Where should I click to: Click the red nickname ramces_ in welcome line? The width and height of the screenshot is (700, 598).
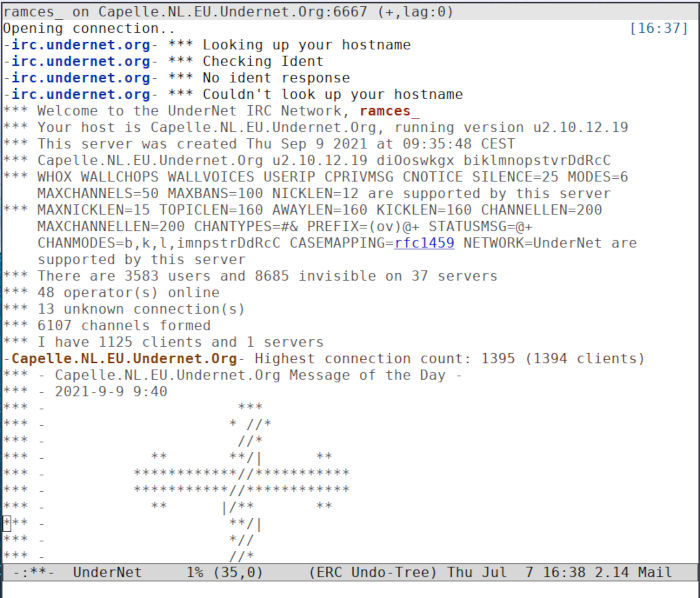[389, 111]
